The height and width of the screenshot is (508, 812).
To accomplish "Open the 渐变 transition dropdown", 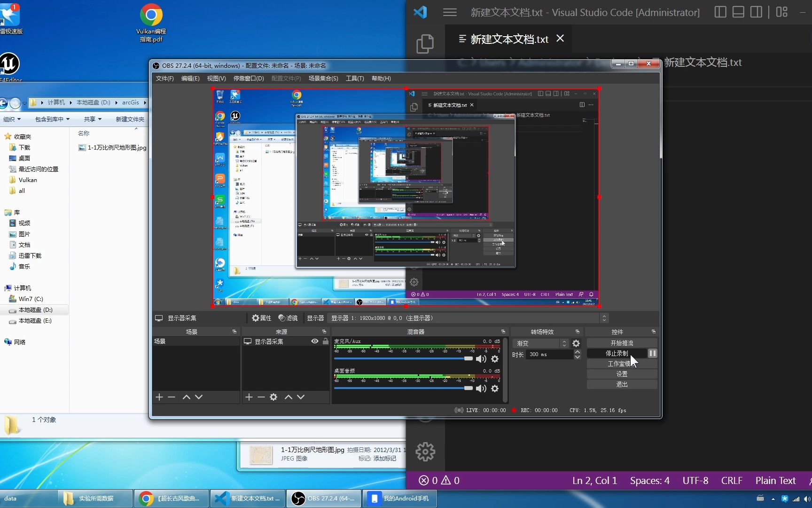I will tap(541, 343).
